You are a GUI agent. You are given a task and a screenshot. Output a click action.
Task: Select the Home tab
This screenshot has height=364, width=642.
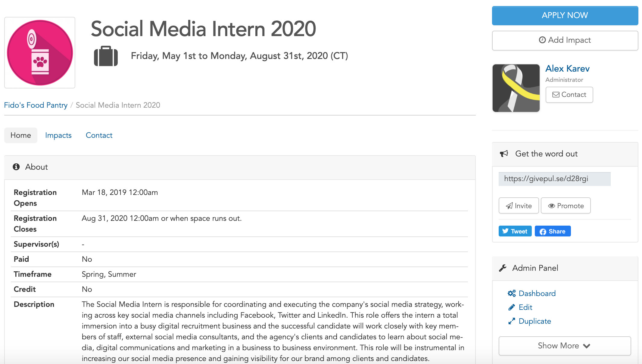click(21, 135)
